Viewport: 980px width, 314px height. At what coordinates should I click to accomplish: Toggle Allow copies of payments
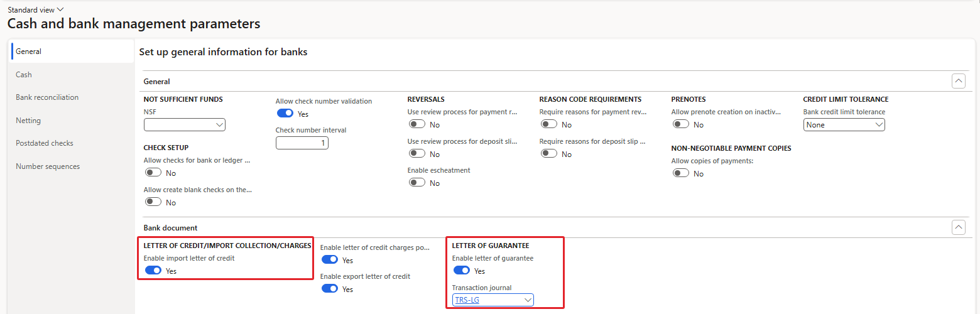(x=681, y=173)
